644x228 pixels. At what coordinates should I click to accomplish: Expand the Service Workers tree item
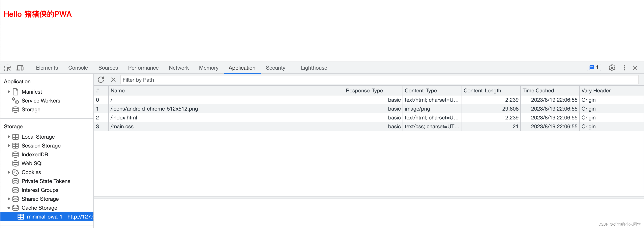click(x=41, y=100)
